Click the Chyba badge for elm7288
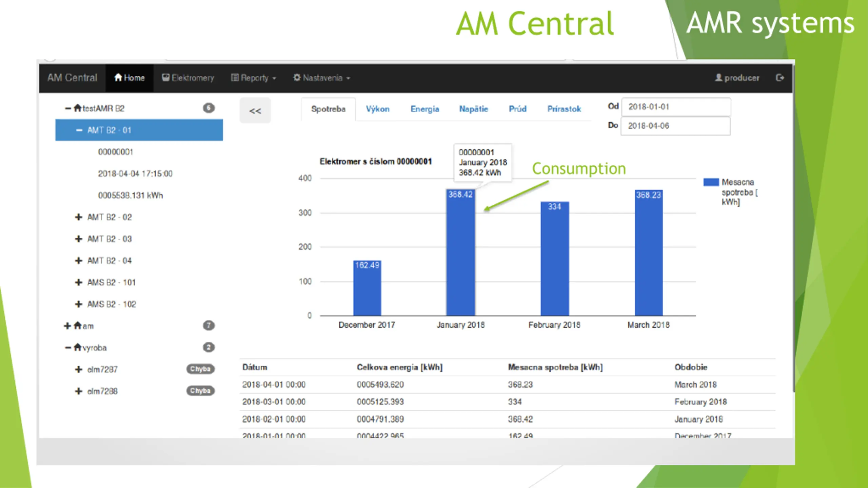This screenshot has width=868, height=488. pos(200,391)
